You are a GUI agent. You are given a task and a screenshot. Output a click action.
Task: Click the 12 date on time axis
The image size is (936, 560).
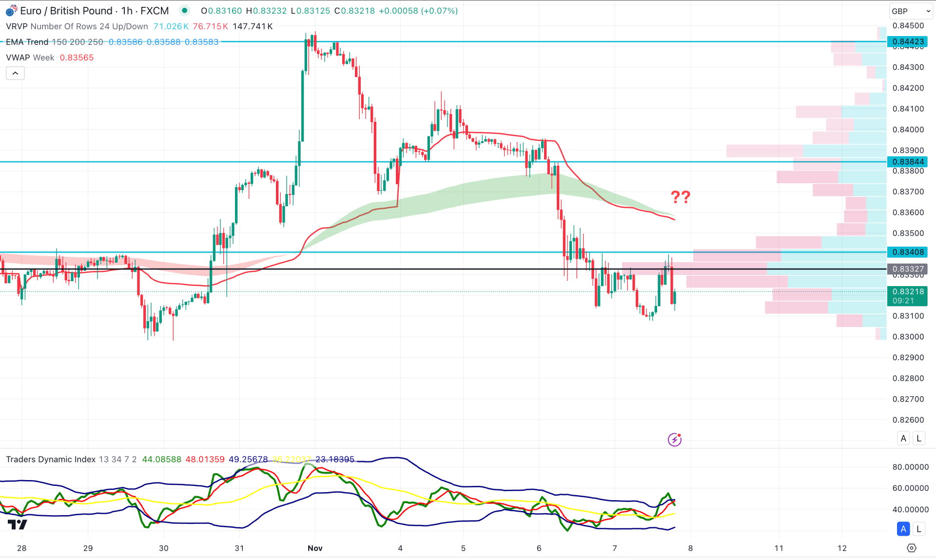click(842, 548)
